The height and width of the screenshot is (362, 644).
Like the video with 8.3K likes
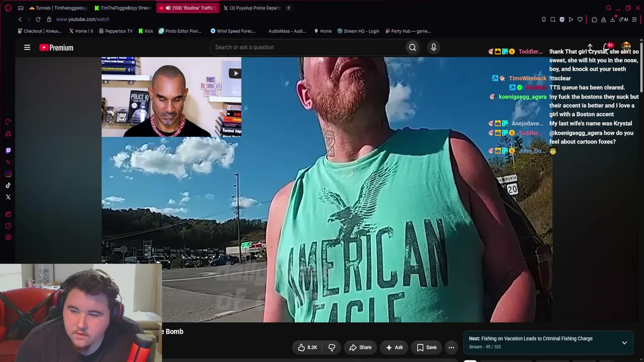(x=307, y=347)
